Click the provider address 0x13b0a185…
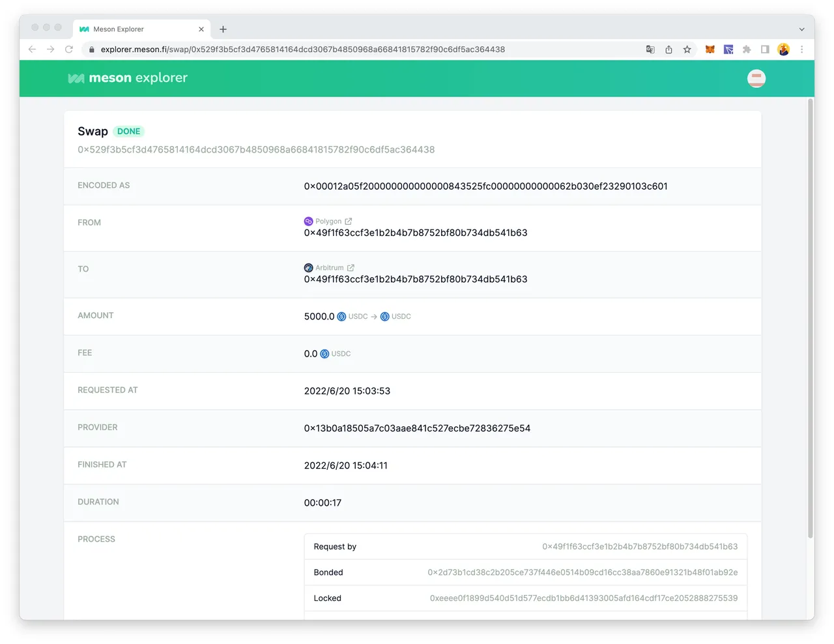The width and height of the screenshot is (834, 644). pos(417,428)
